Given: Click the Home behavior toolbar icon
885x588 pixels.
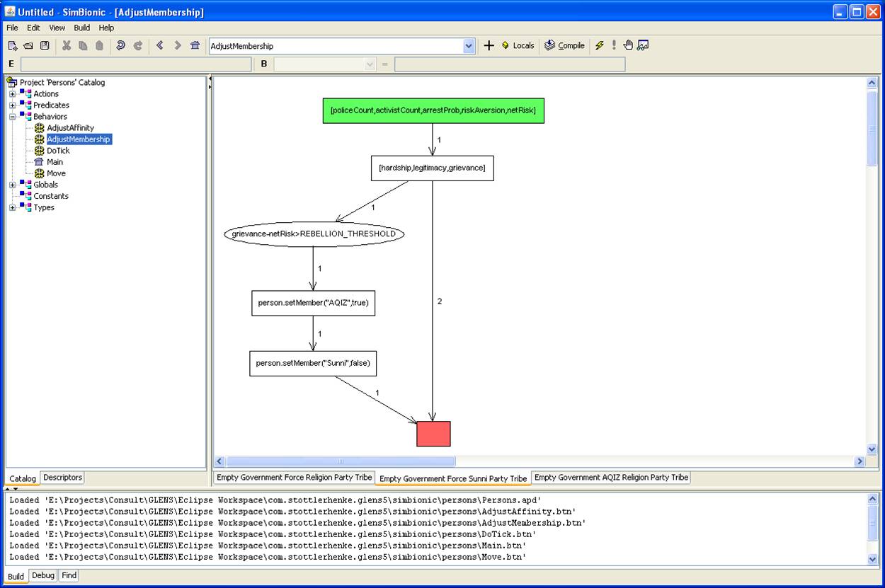Looking at the screenshot, I should point(195,45).
